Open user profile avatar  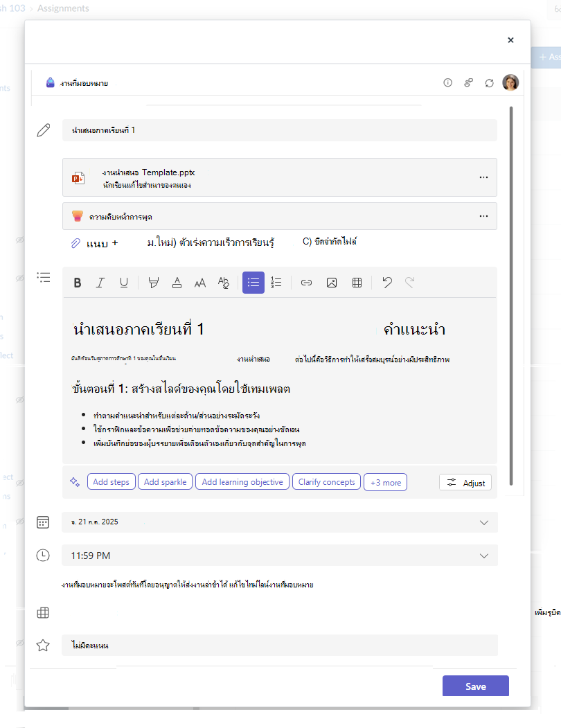[x=510, y=82]
